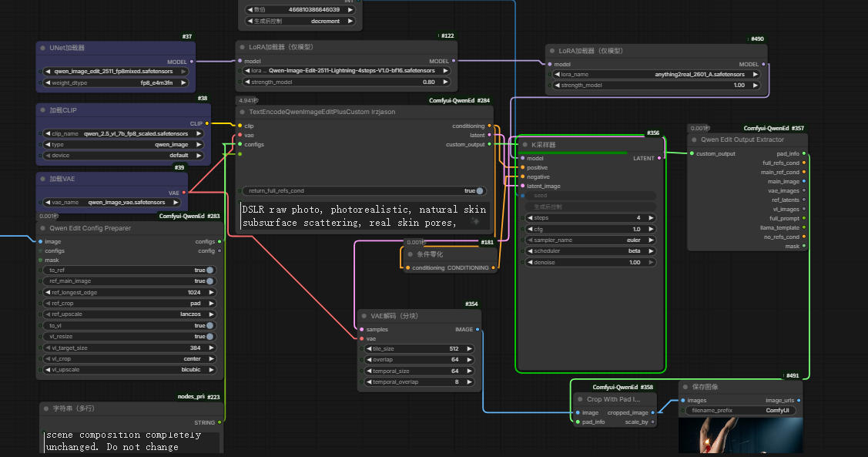Toggle the vl_resize switch

[x=209, y=337]
